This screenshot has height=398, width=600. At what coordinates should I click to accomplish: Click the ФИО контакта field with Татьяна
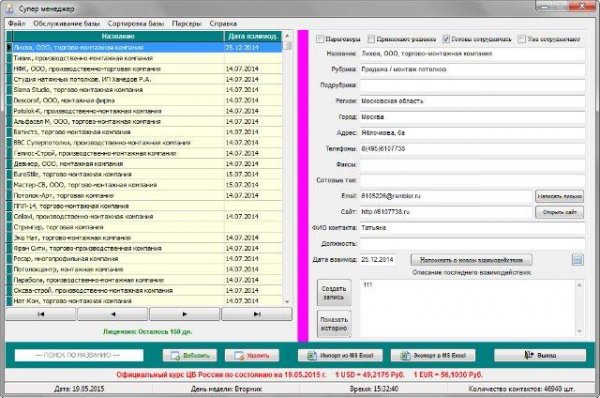pyautogui.click(x=472, y=228)
